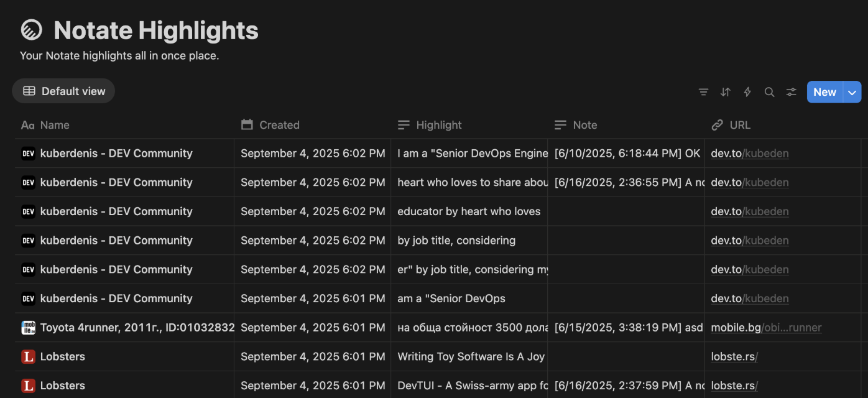Open automations via the lightning bolt icon
Image resolution: width=868 pixels, height=398 pixels.
coord(747,92)
